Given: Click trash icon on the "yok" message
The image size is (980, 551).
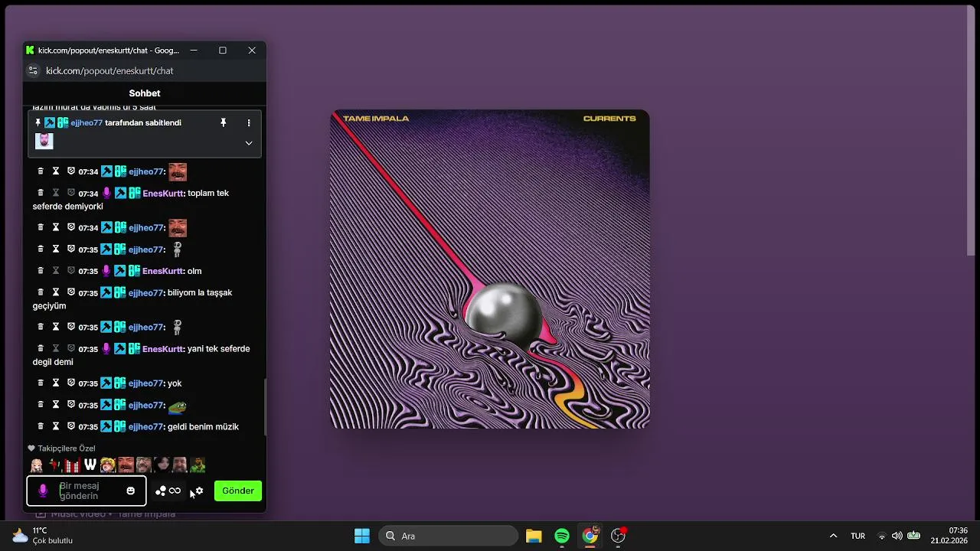Looking at the screenshot, I should 41,383.
